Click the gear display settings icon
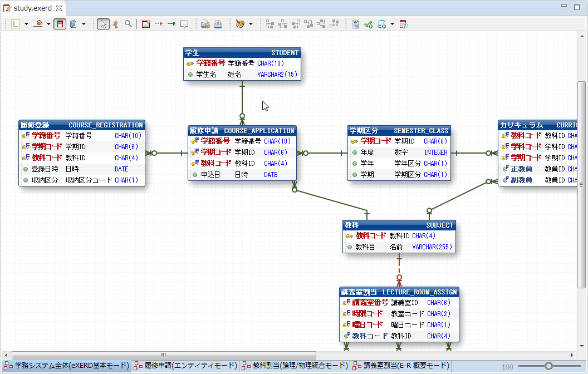588x374 pixels. 38,23
